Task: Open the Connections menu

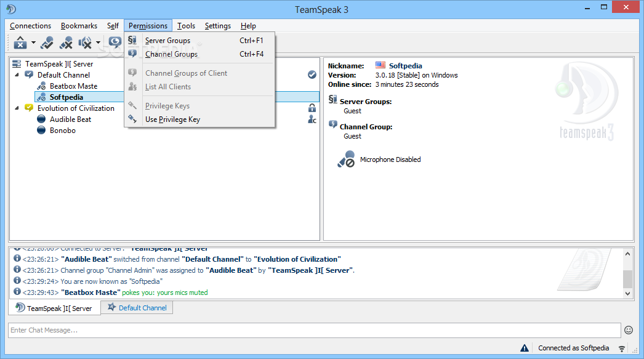Action: pyautogui.click(x=30, y=25)
